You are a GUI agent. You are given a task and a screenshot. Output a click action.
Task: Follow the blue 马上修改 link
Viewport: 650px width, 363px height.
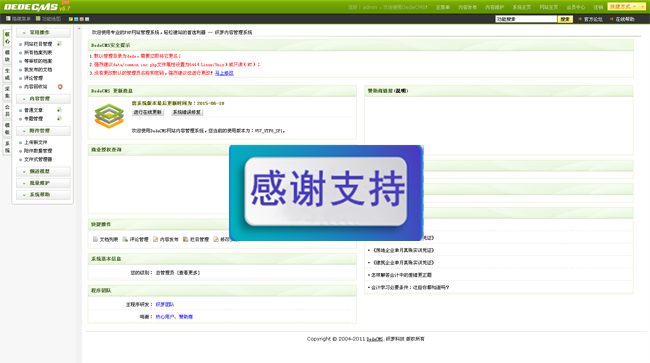coord(224,73)
